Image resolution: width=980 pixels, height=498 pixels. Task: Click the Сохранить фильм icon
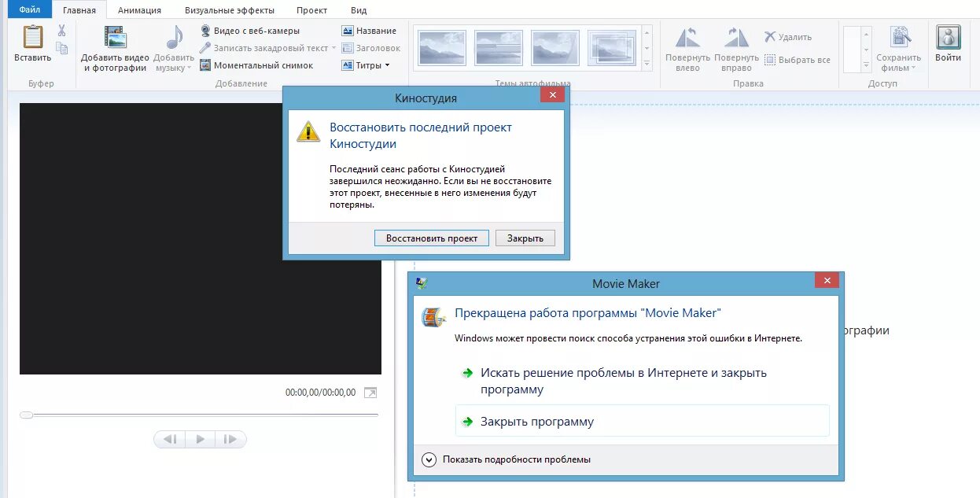[x=900, y=39]
